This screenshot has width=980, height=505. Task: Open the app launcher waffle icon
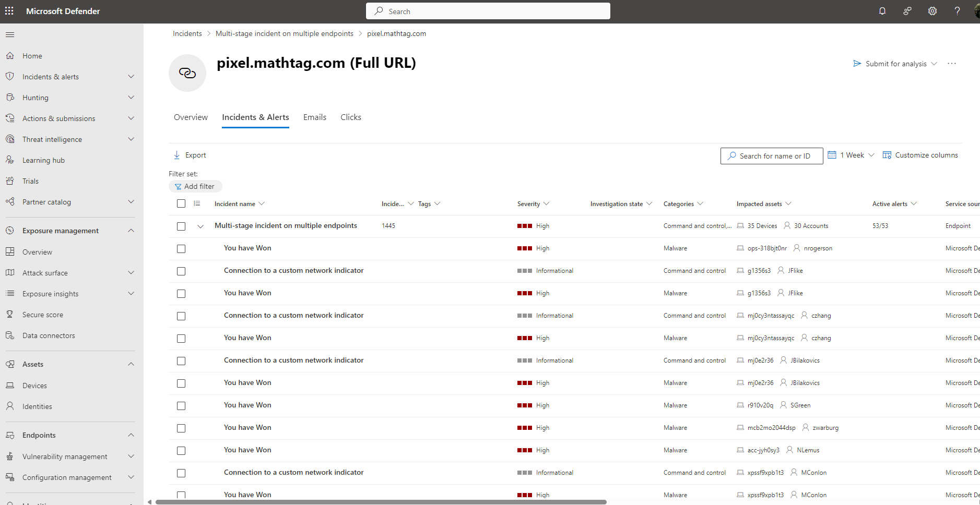pyautogui.click(x=9, y=11)
